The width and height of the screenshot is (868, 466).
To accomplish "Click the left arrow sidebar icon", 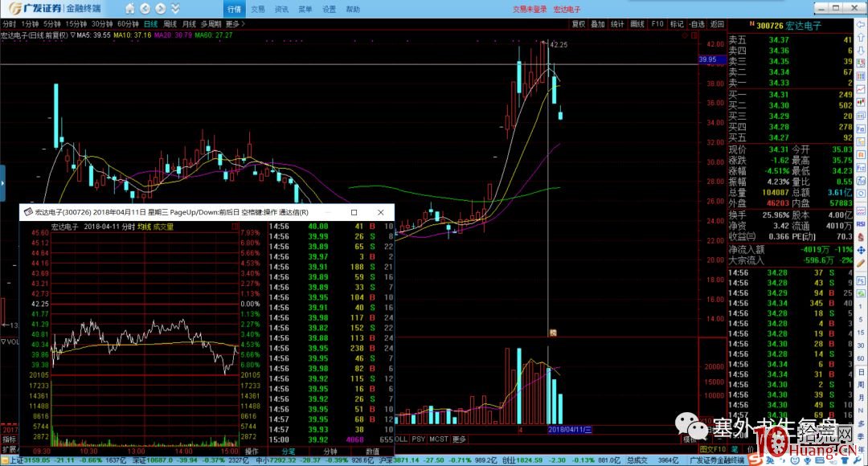I will (862, 27).
